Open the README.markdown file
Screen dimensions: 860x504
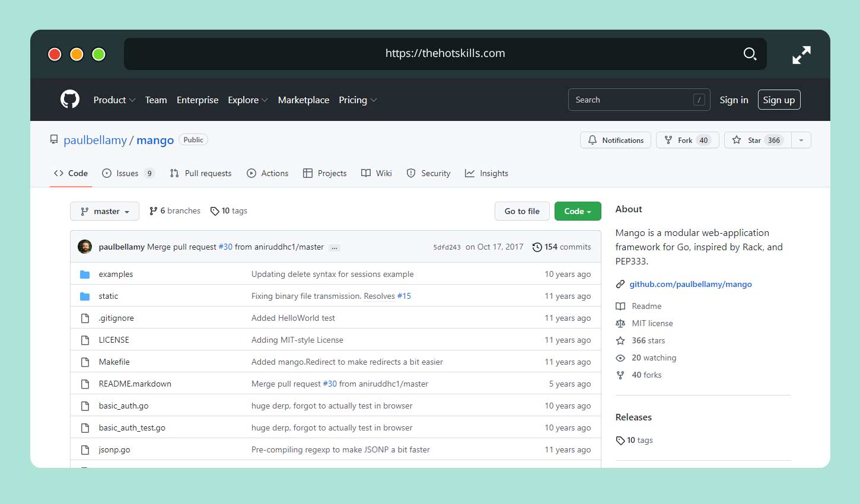click(135, 384)
